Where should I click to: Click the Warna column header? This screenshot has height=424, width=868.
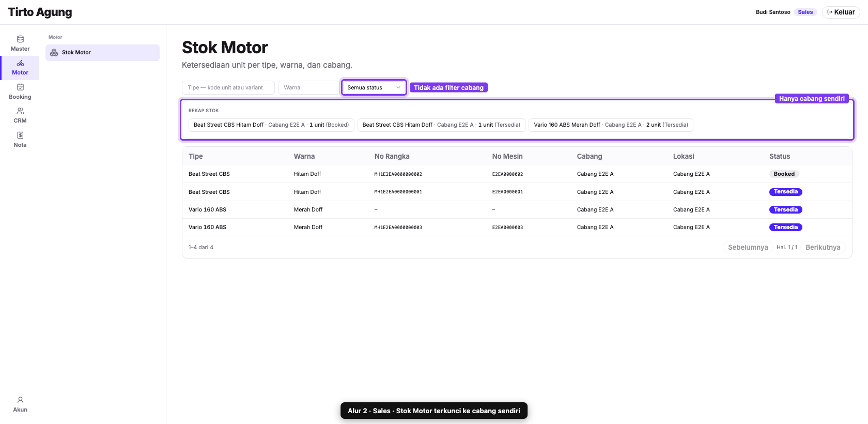(x=304, y=157)
